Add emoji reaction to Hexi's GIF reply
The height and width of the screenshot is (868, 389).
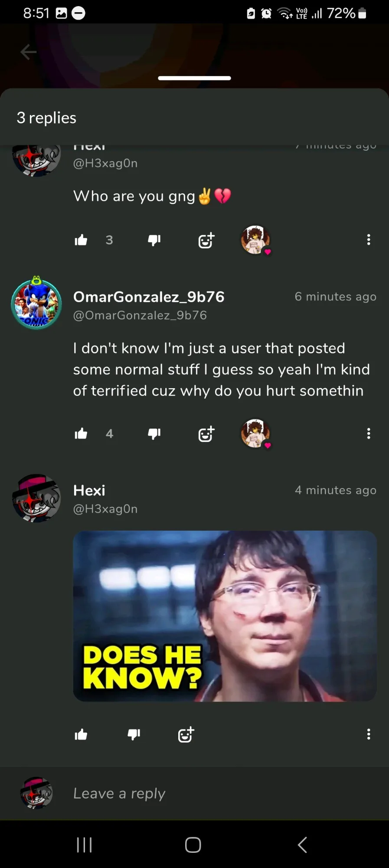(x=186, y=735)
